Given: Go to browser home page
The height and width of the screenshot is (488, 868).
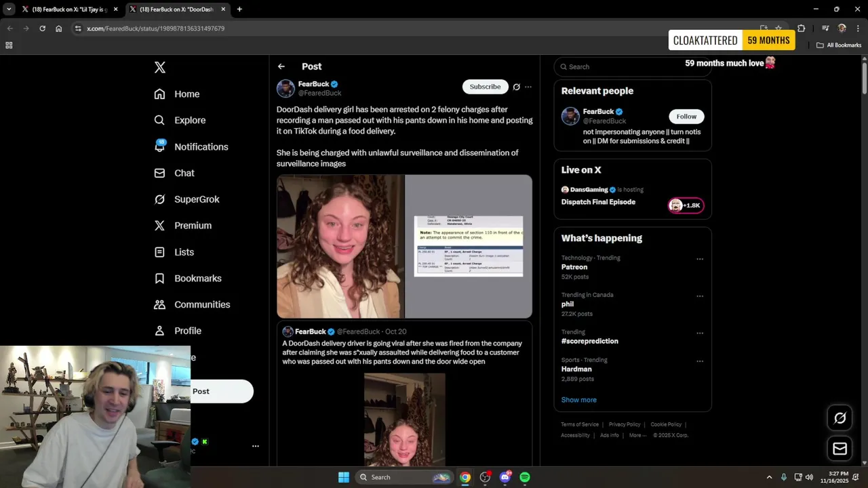Looking at the screenshot, I should [x=59, y=28].
